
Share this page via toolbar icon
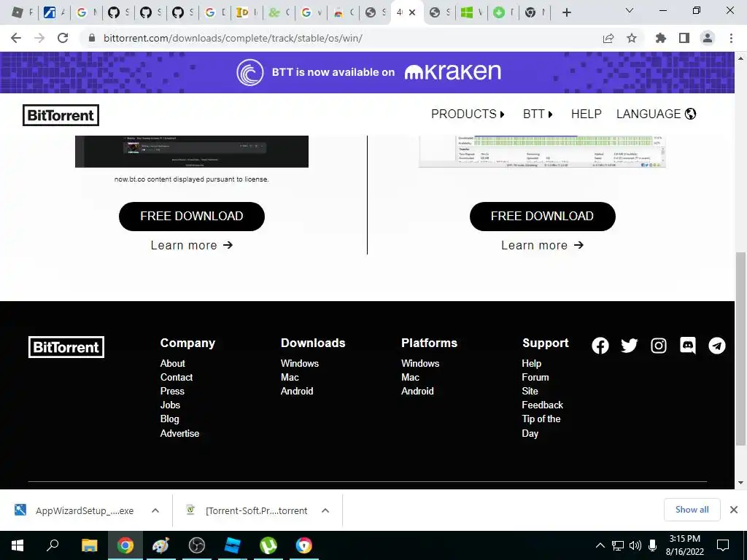coord(608,38)
